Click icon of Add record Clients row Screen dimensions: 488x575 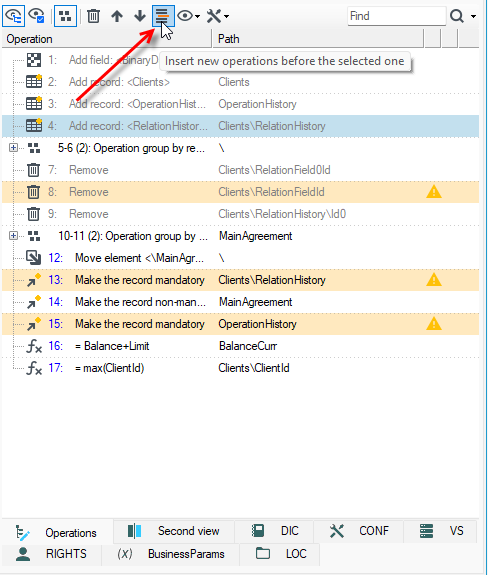[x=34, y=82]
